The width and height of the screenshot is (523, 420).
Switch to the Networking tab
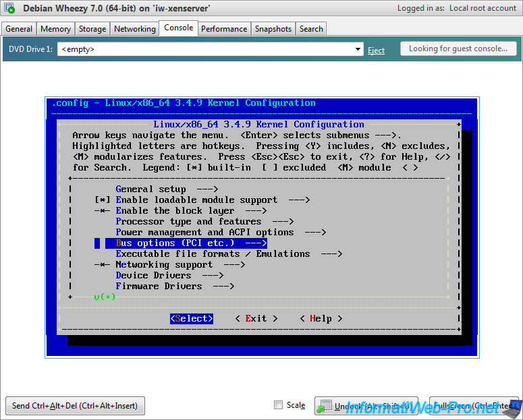coord(135,29)
